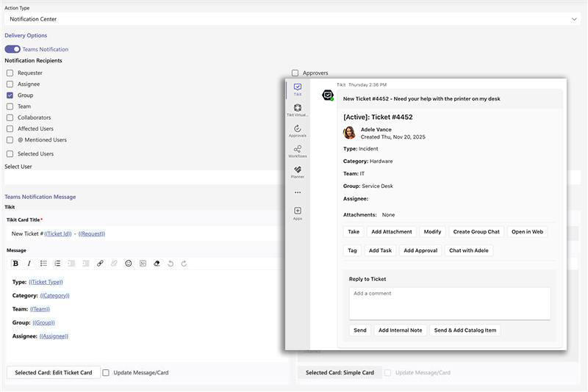Screen dimensions: 588x392
Task: Open more apps ellipsis in Teams sidebar
Action: click(297, 192)
